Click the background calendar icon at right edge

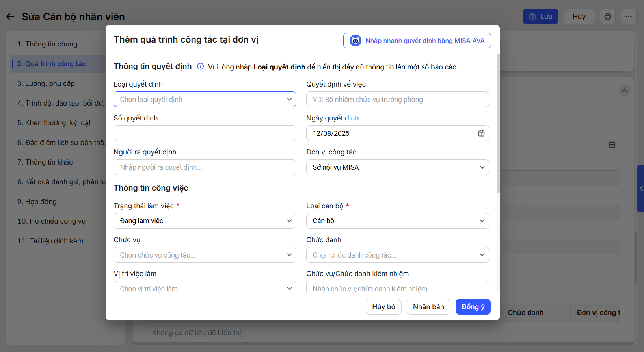[612, 145]
